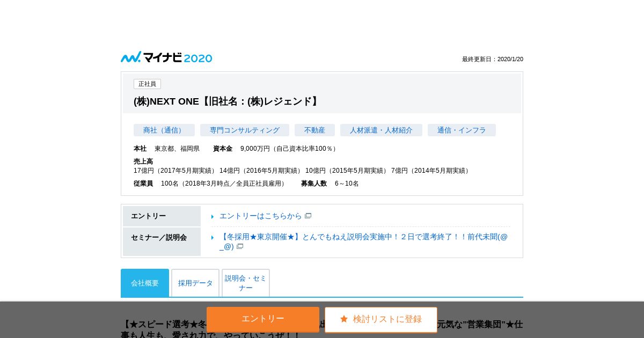Viewport: 644px width, 338px height.
Task: Switch to the 採用データ tab
Action: pos(195,283)
